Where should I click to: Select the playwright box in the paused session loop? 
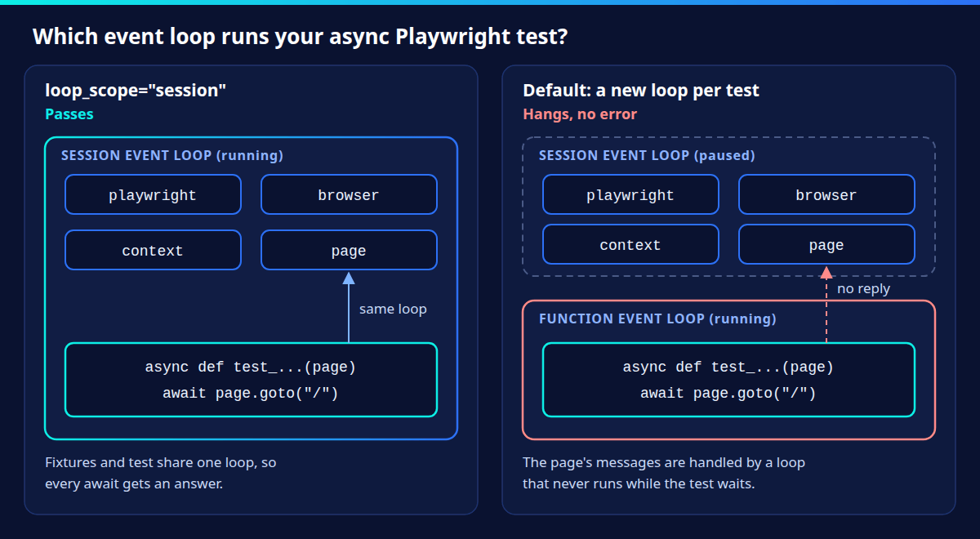tap(630, 194)
